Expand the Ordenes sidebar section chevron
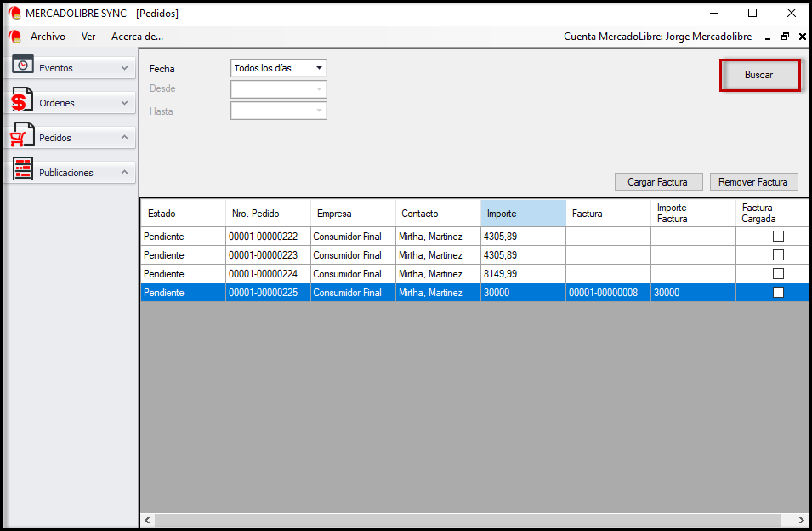Screen dimensions: 812x531 pyautogui.click(x=124, y=103)
